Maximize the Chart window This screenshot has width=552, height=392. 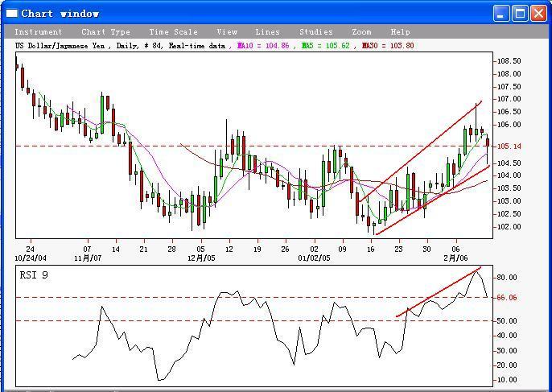[519, 13]
